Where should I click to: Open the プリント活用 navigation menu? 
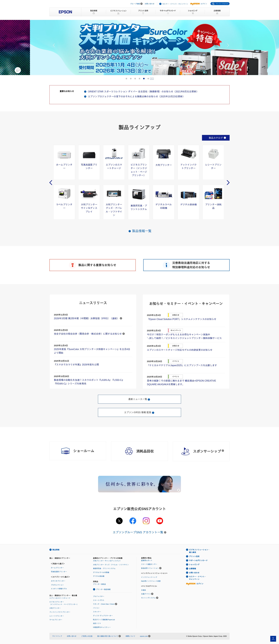click(143, 12)
